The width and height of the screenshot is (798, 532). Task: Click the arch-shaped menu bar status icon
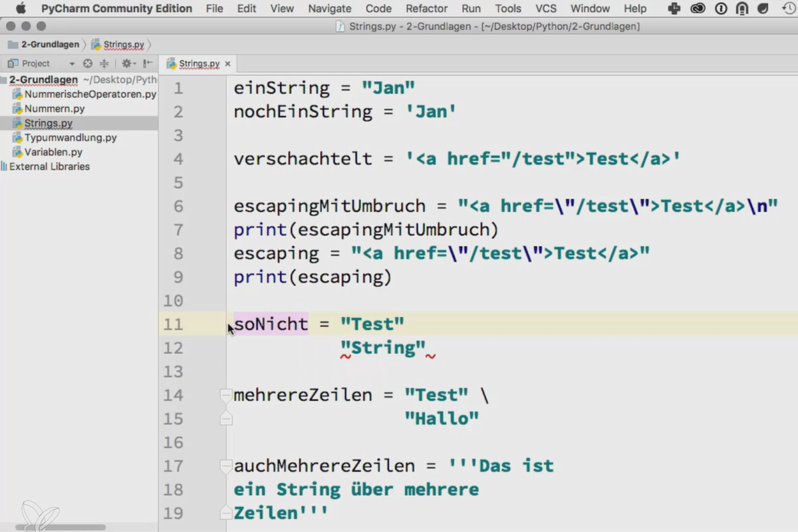tap(742, 9)
